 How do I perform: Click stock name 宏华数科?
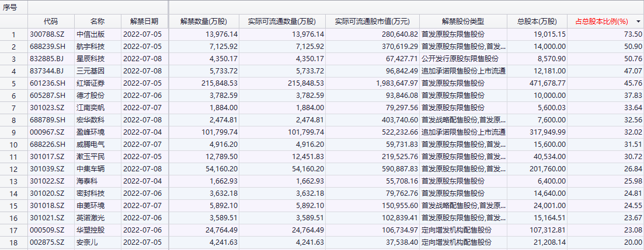(x=90, y=121)
